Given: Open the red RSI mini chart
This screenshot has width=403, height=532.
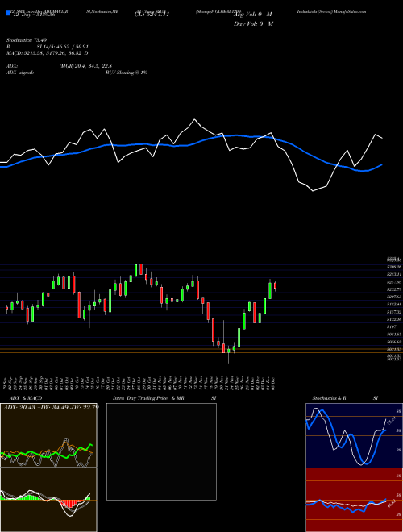Looking at the screenshot, I should coord(354,500).
